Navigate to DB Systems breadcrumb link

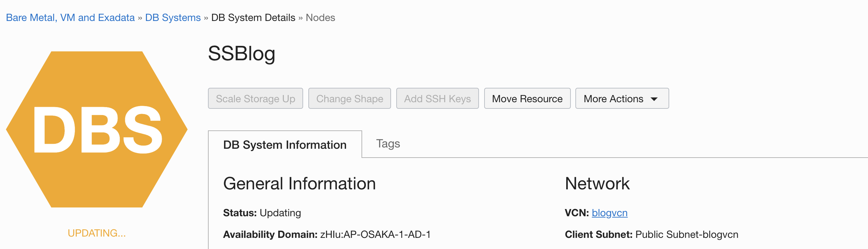click(173, 17)
